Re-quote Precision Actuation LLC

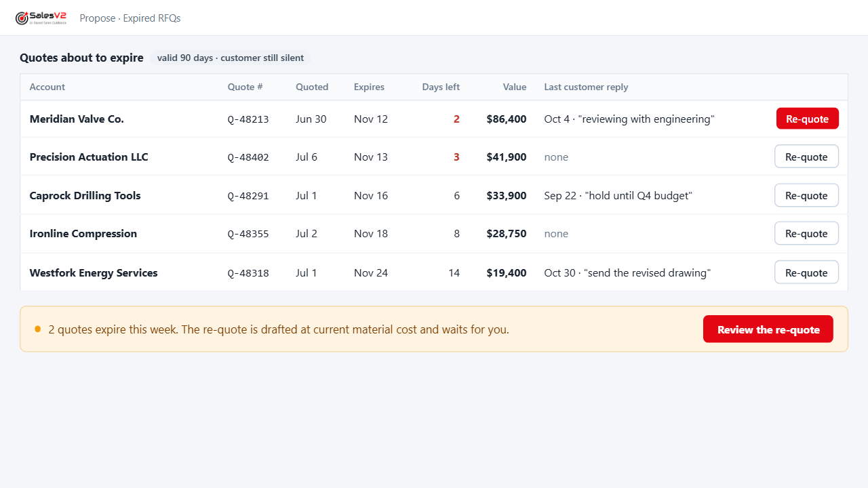tap(806, 157)
